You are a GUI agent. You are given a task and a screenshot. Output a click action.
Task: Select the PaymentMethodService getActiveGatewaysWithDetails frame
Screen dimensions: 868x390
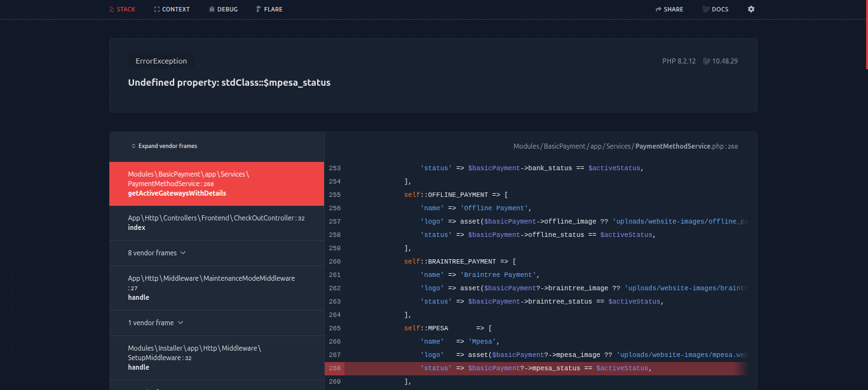click(216, 184)
